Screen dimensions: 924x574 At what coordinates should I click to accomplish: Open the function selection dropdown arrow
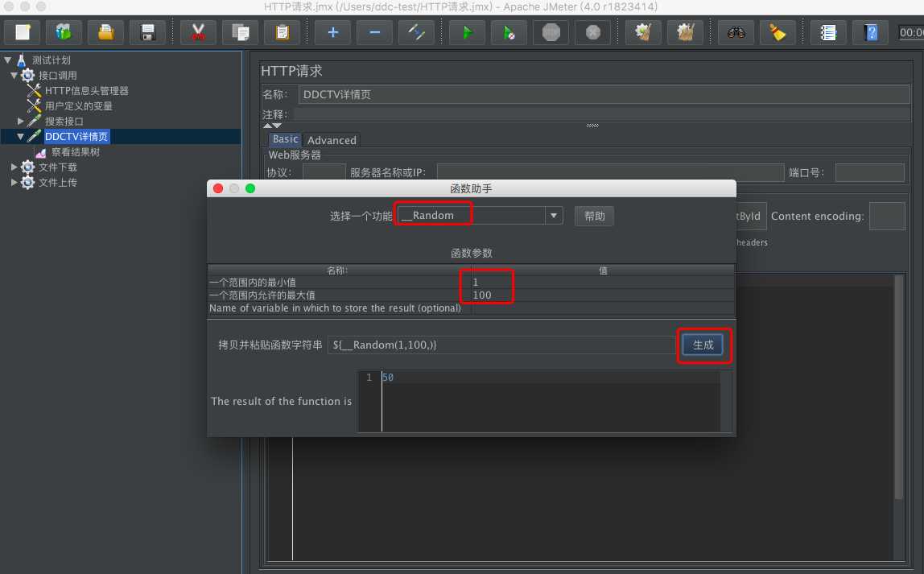[553, 216]
